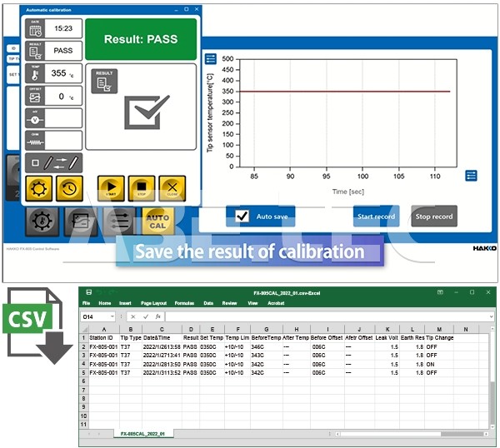Open the Insert tab in Excel
The height and width of the screenshot is (448, 500).
point(125,303)
